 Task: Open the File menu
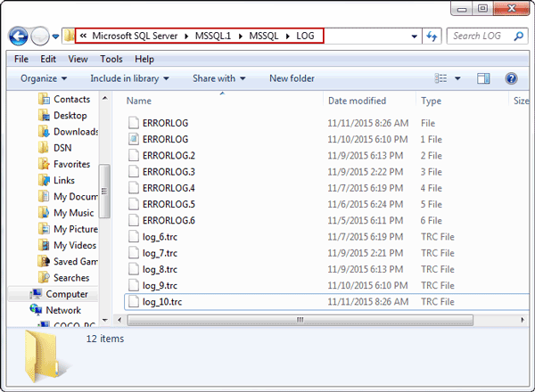tap(21, 59)
